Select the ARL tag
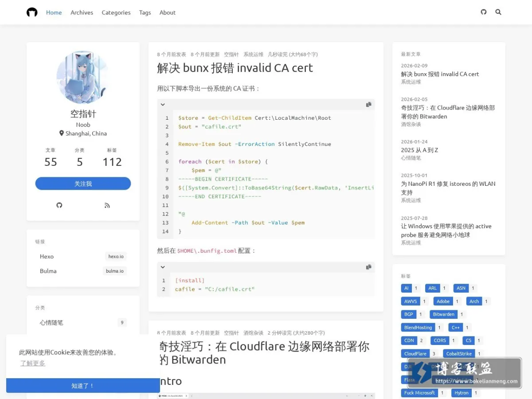The width and height of the screenshot is (532, 399). 432,288
